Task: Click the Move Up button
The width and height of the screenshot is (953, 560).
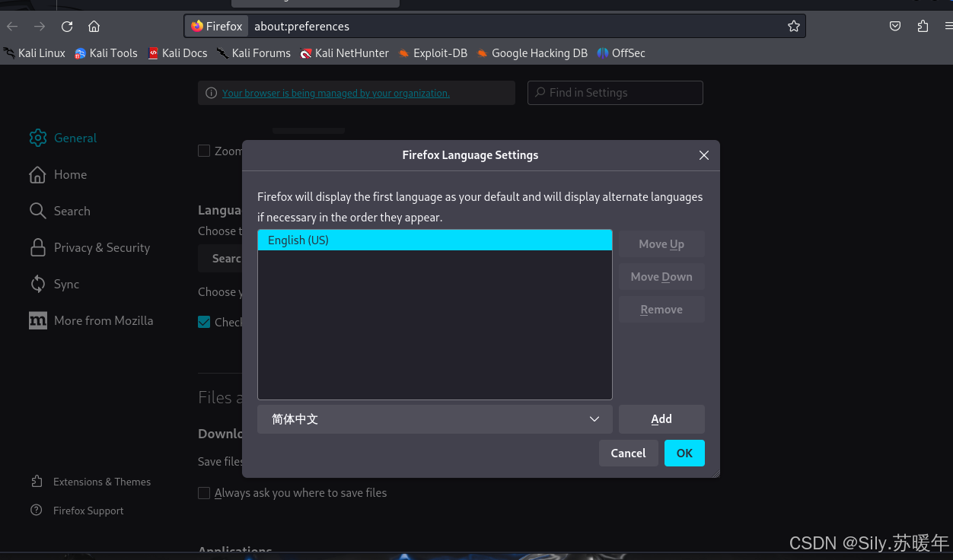Action: point(661,244)
